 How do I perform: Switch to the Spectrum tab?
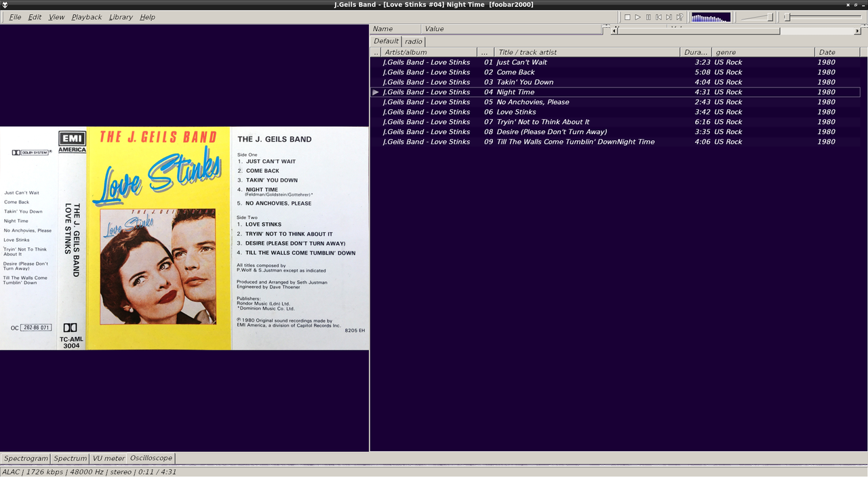pyautogui.click(x=70, y=458)
